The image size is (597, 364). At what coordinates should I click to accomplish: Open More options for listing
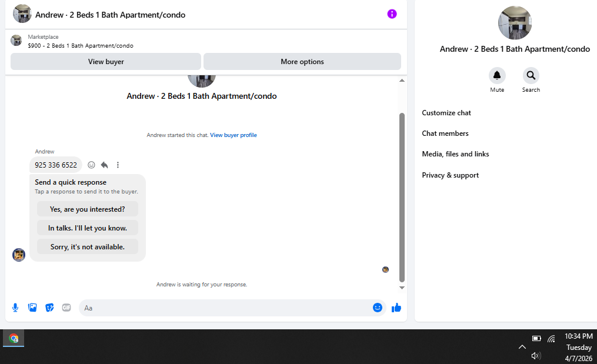coord(302,62)
